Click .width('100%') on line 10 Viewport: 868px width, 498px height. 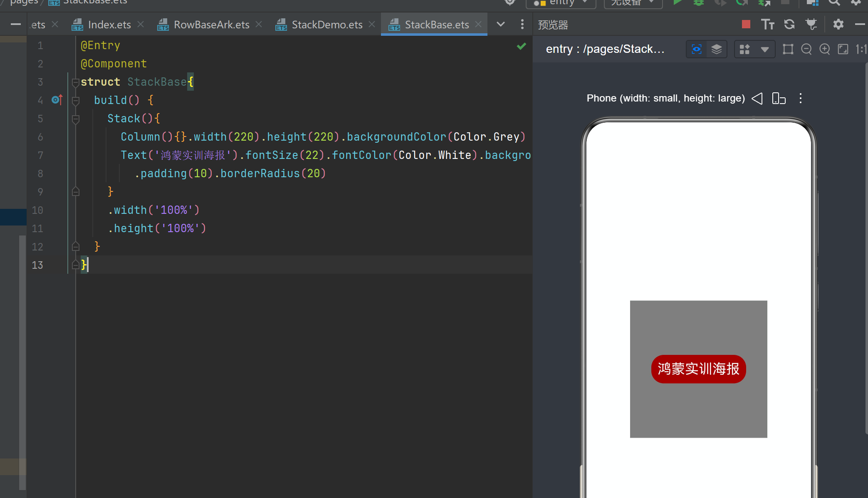click(153, 210)
